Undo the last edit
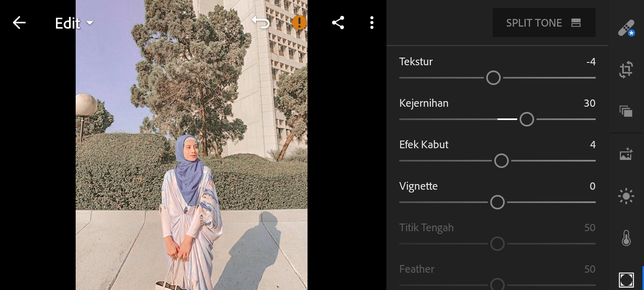This screenshot has width=644, height=290. point(261,23)
